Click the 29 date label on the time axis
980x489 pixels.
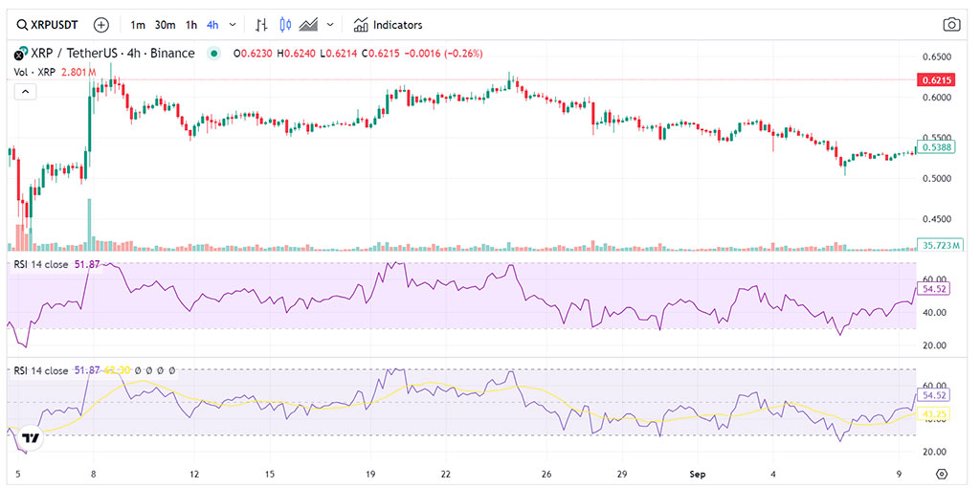(x=622, y=474)
